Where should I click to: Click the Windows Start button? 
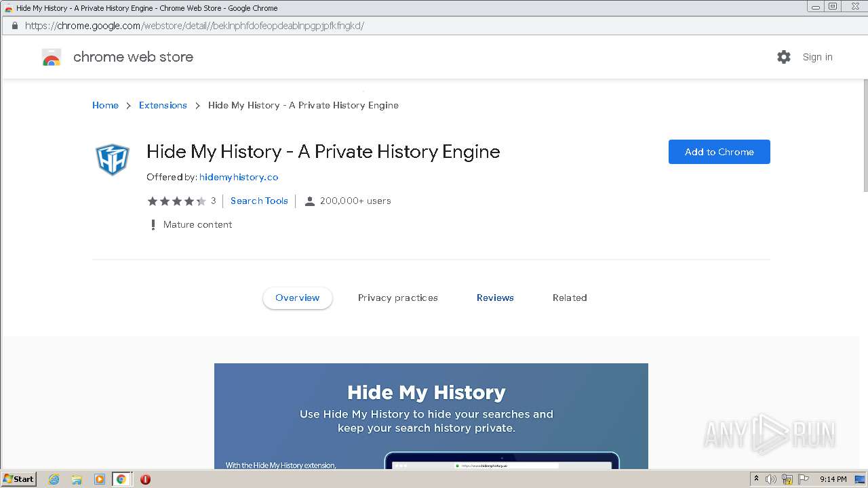(19, 479)
